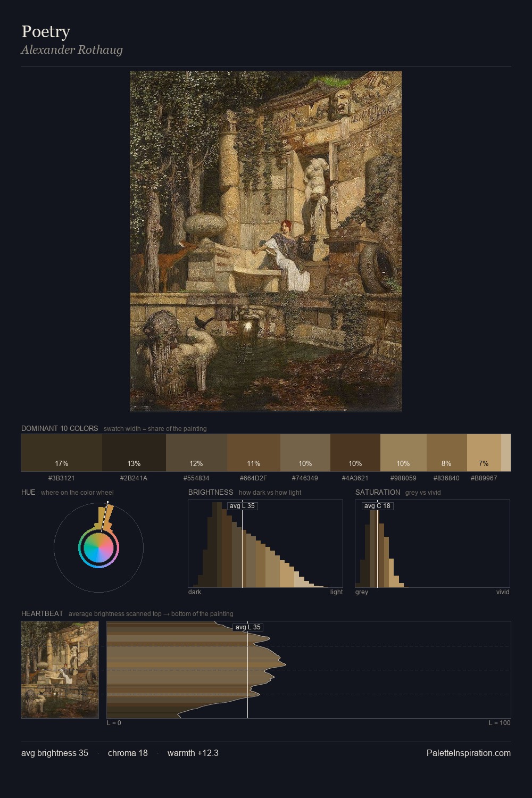Click the orange hue spike above the wheel
This screenshot has width=532, height=798.
105,517
